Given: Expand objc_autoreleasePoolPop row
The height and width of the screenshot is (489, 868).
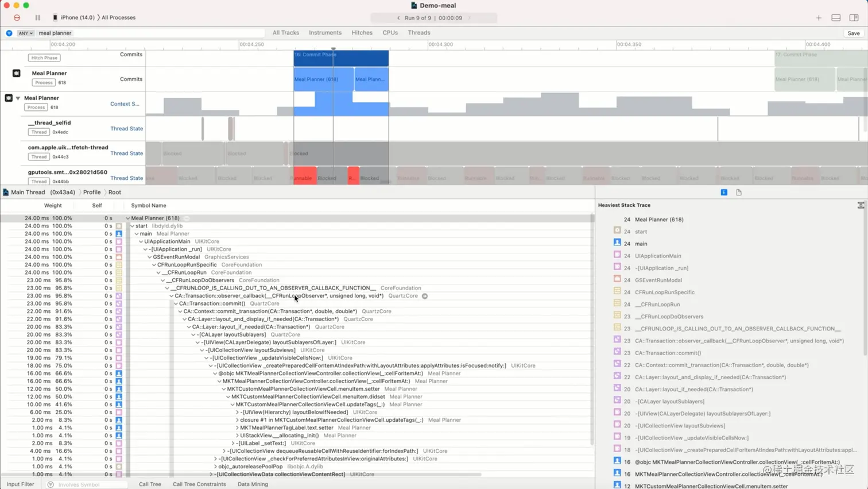Looking at the screenshot, I should (x=215, y=467).
